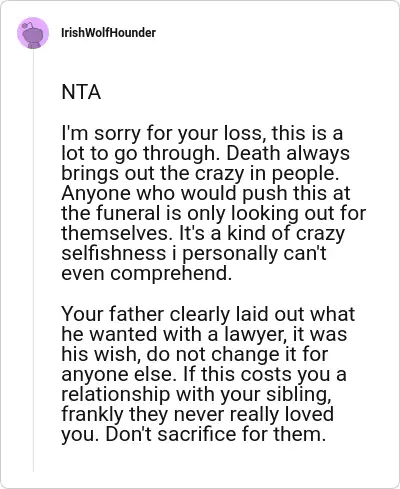
Task: Click the phrase "Death always"
Action: pyautogui.click(x=288, y=153)
